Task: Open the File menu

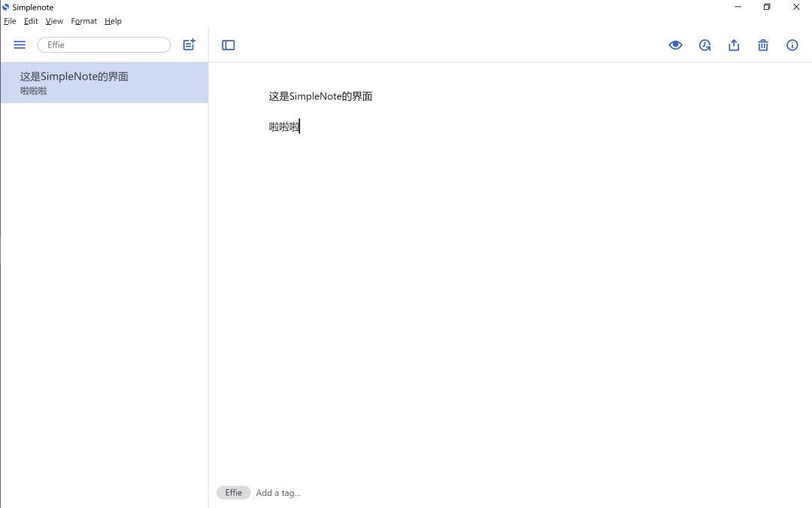Action: coord(10,21)
